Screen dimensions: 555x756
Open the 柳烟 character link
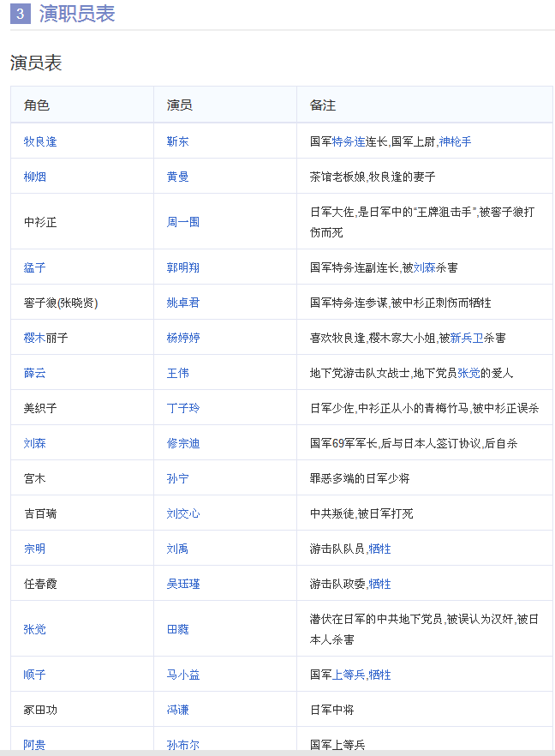point(35,177)
